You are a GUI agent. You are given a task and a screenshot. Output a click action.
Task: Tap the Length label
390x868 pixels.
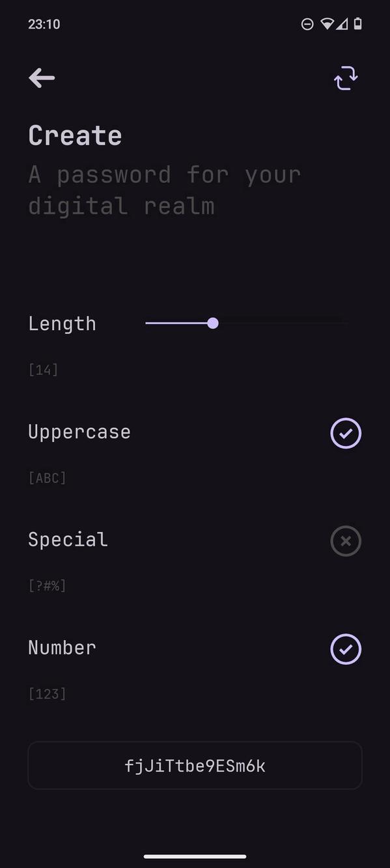coord(62,323)
